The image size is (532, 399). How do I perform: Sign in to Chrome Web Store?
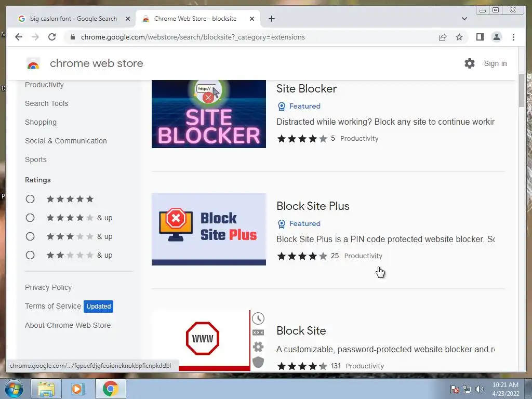495,63
